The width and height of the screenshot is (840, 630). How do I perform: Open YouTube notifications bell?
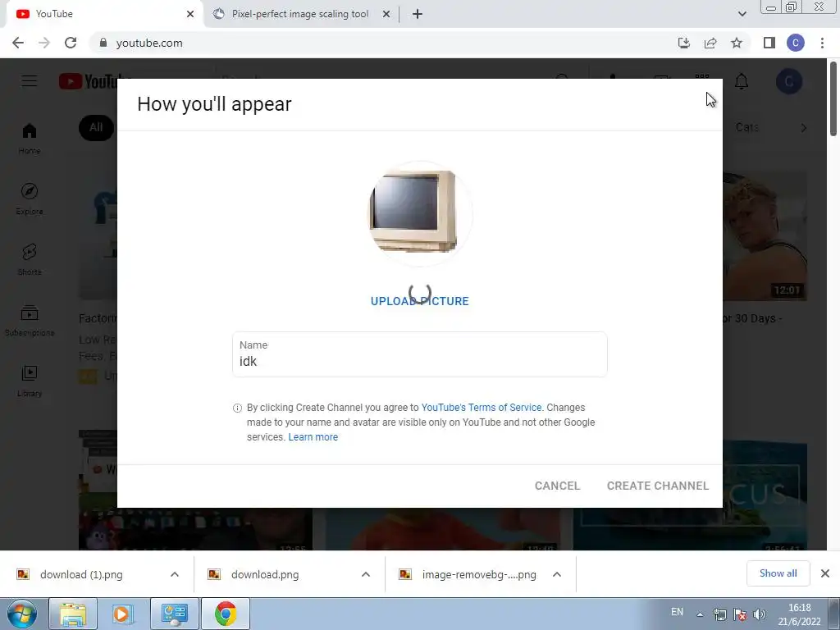tap(742, 81)
